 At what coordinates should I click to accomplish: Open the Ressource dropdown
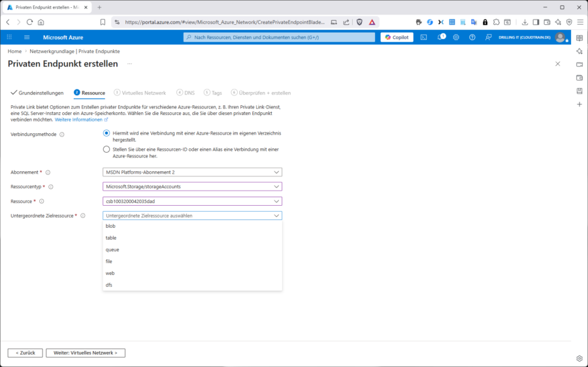pos(192,201)
